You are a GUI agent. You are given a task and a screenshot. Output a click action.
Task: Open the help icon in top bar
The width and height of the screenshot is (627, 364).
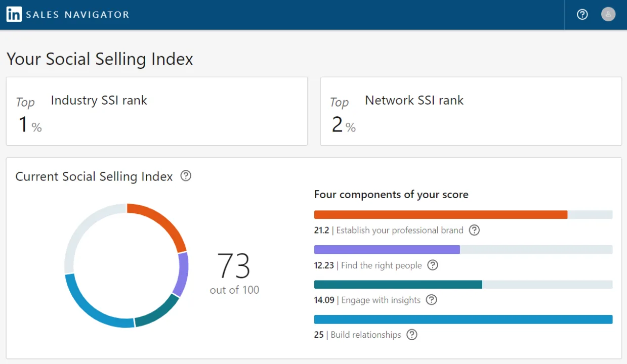coord(582,14)
